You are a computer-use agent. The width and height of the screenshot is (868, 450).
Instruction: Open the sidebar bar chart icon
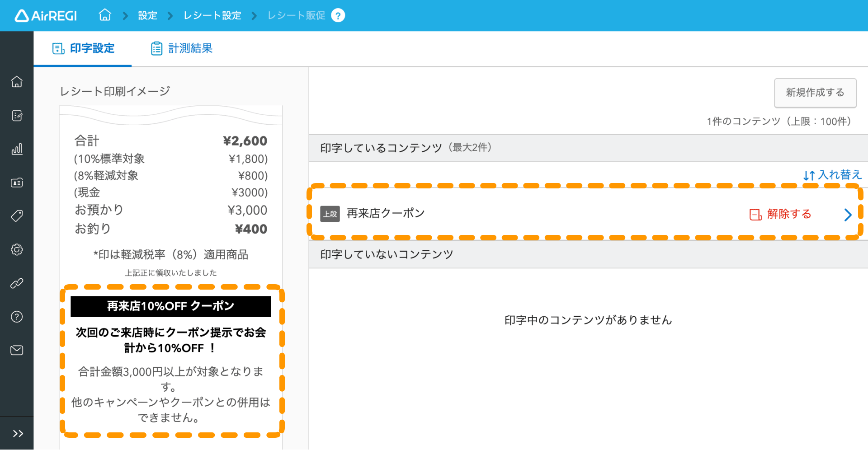(17, 149)
